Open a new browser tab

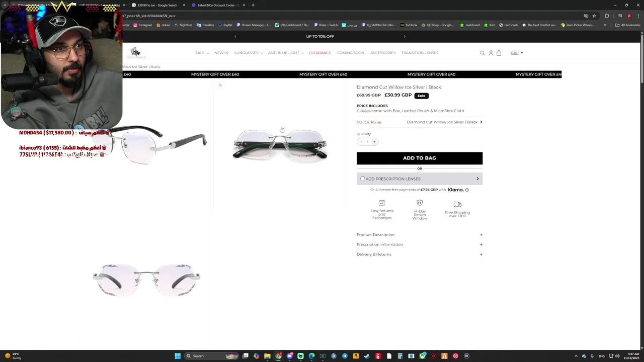tap(253, 5)
